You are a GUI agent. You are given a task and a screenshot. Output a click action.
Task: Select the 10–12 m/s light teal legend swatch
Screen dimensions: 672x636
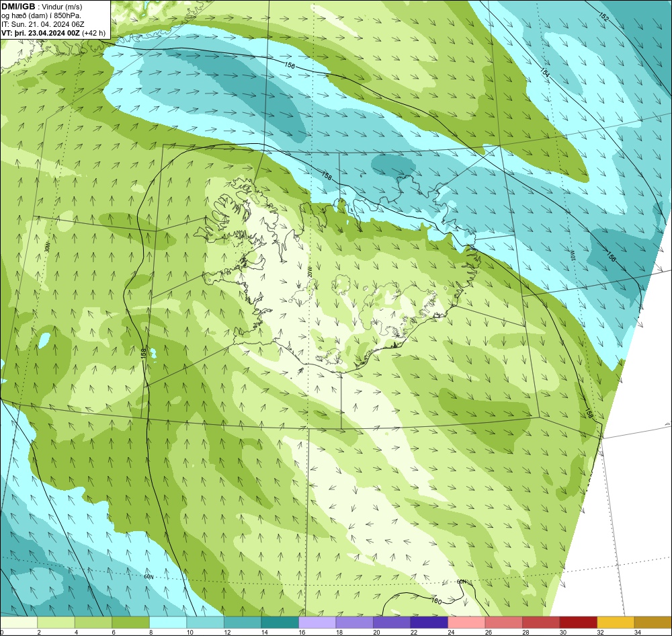(x=205, y=623)
